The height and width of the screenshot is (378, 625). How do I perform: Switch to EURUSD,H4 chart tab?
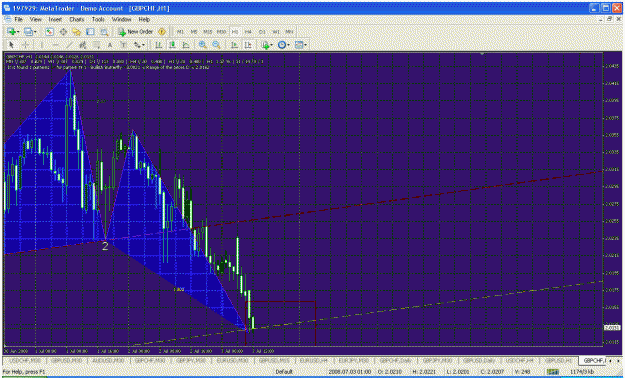[314, 360]
